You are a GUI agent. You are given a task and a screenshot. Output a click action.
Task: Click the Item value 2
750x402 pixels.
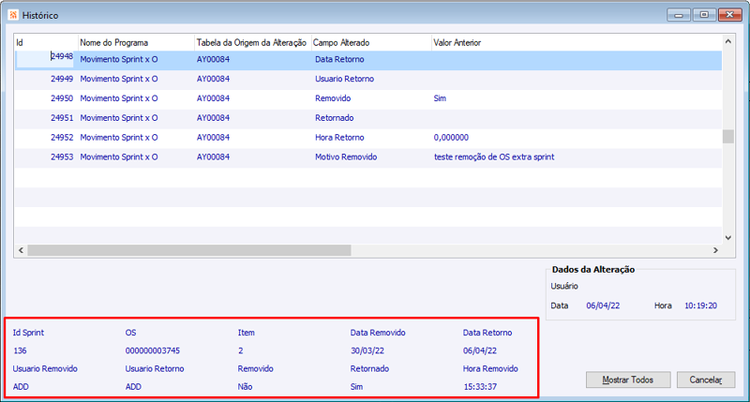pos(241,351)
